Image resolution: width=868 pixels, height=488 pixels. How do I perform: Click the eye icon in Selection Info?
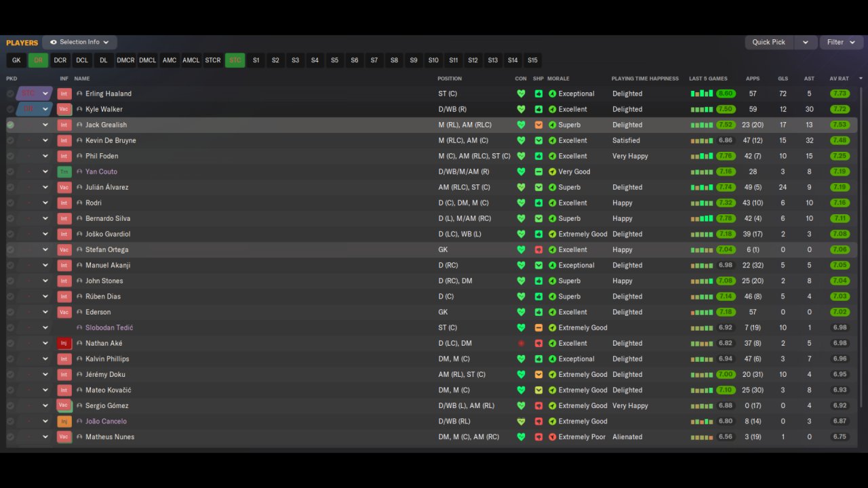[x=54, y=42]
